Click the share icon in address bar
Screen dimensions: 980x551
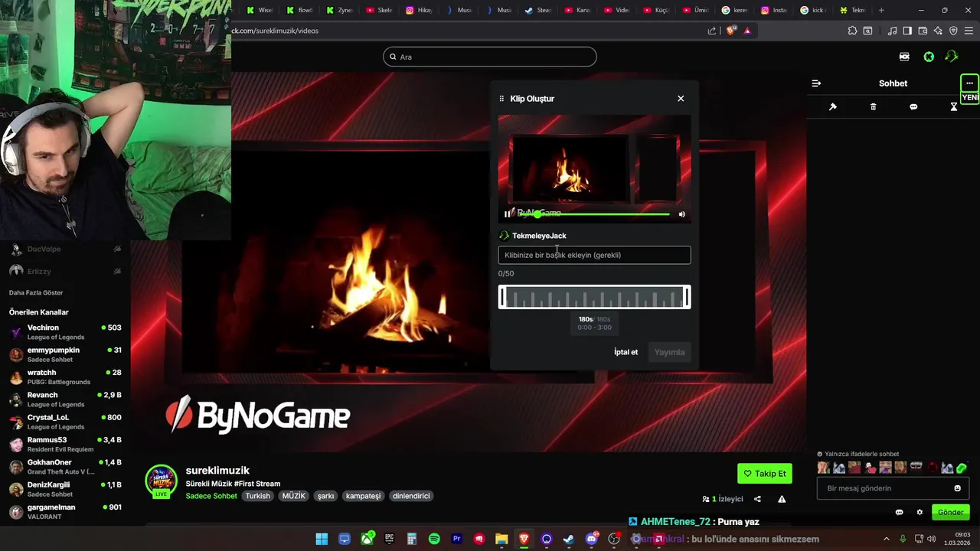pyautogui.click(x=712, y=31)
